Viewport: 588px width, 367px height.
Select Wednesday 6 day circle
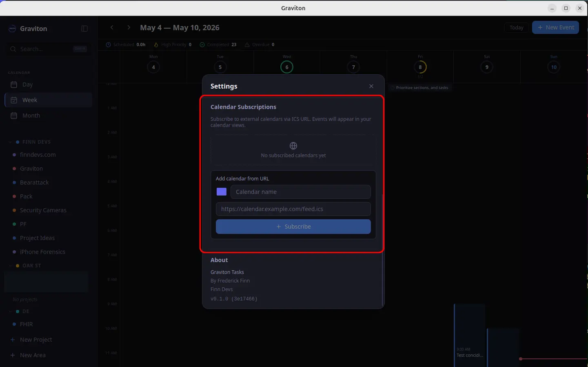coord(287,67)
